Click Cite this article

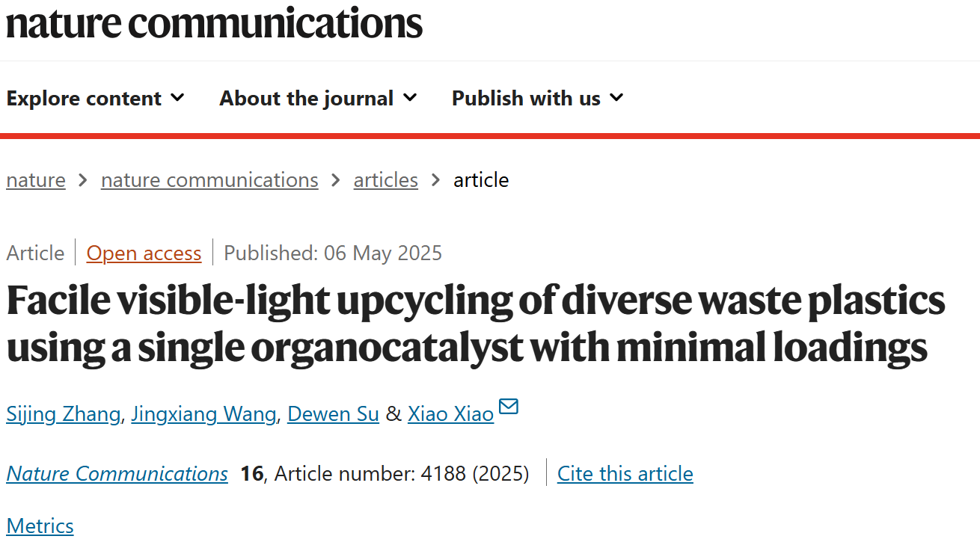[625, 474]
